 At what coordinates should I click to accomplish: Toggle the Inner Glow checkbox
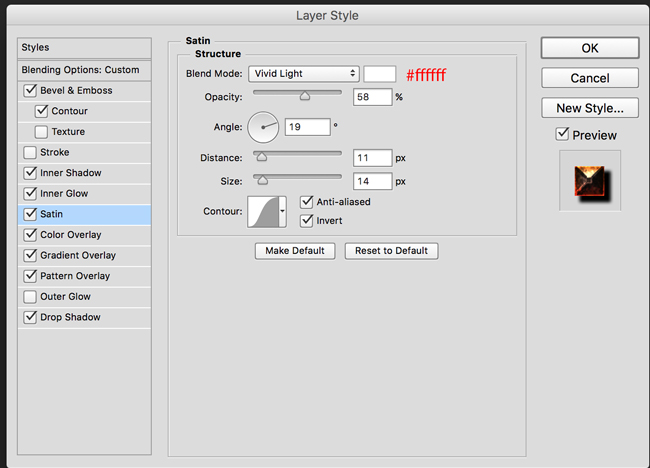(30, 194)
